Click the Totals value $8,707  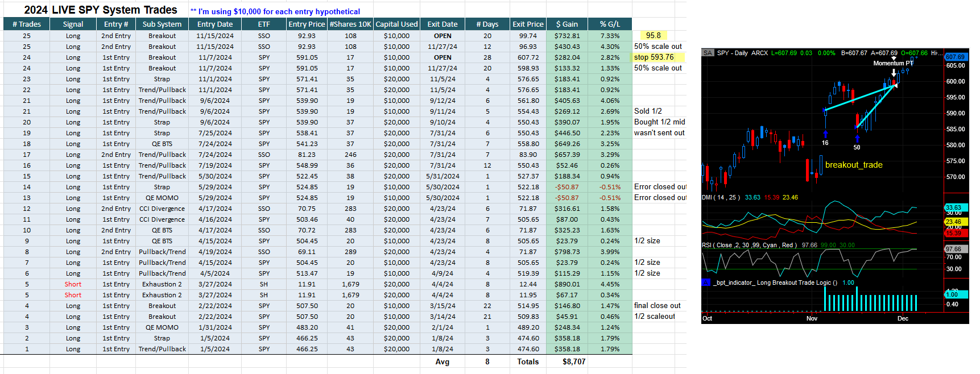coord(573,361)
